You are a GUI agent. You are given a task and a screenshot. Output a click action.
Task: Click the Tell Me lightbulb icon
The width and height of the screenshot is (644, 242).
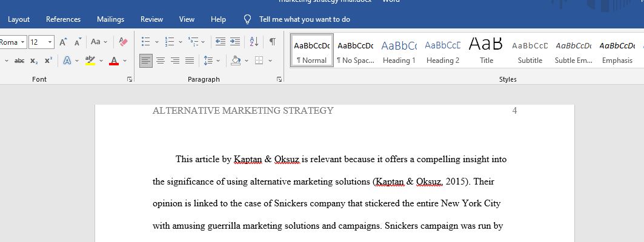coord(247,19)
